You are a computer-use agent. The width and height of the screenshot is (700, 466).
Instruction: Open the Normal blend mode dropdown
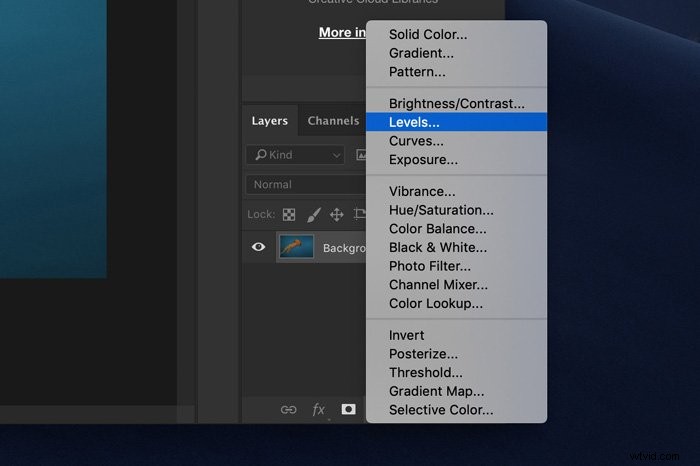306,185
